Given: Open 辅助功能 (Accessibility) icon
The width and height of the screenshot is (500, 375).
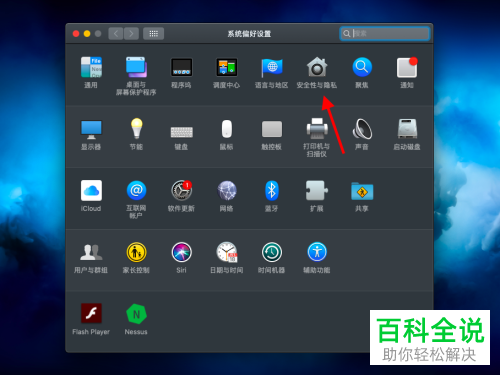Looking at the screenshot, I should click(317, 252).
